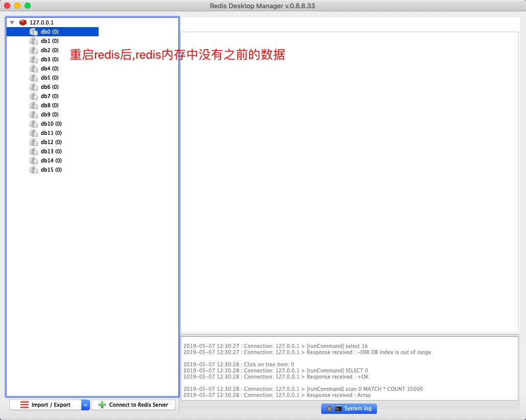The image size is (526, 420).
Task: Click the database icon beside db3
Action: (34, 59)
